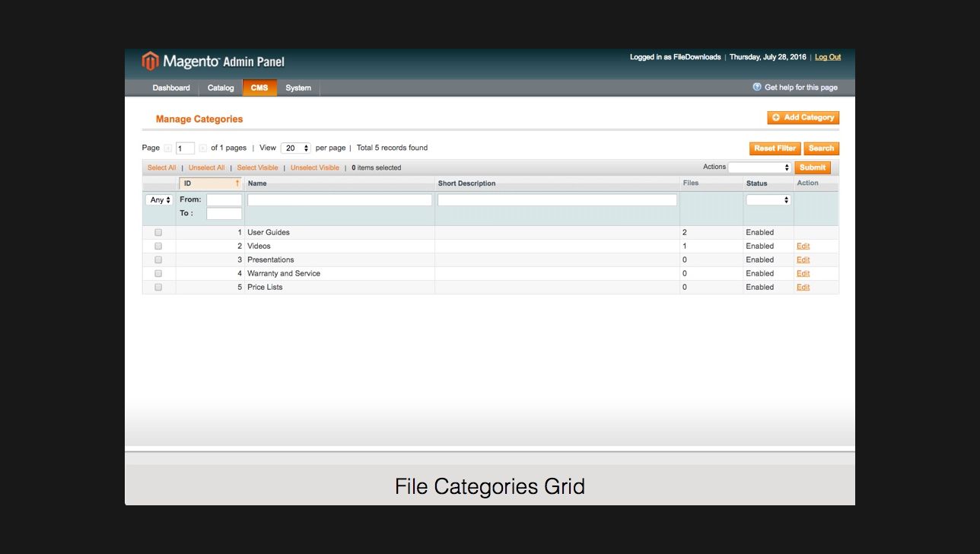This screenshot has width=980, height=554.
Task: Click User Guides Enabled status cell
Action: [759, 232]
